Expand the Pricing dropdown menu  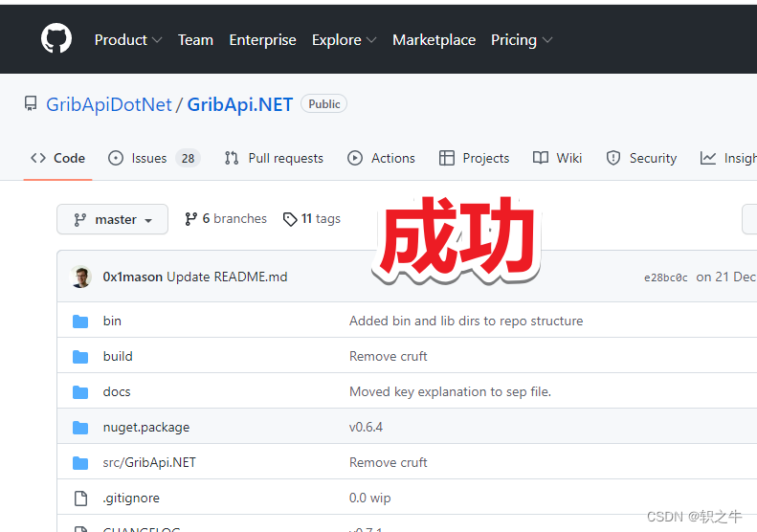click(522, 40)
